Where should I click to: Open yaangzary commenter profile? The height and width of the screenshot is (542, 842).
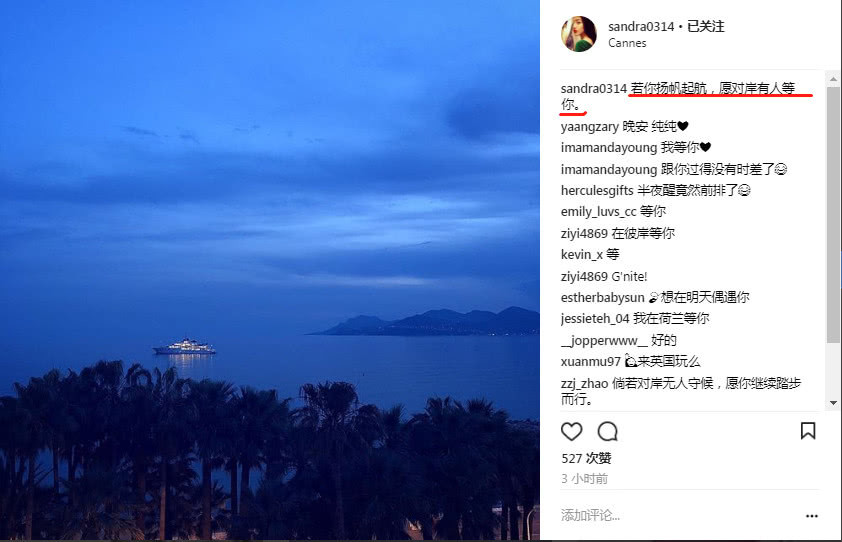[590, 127]
